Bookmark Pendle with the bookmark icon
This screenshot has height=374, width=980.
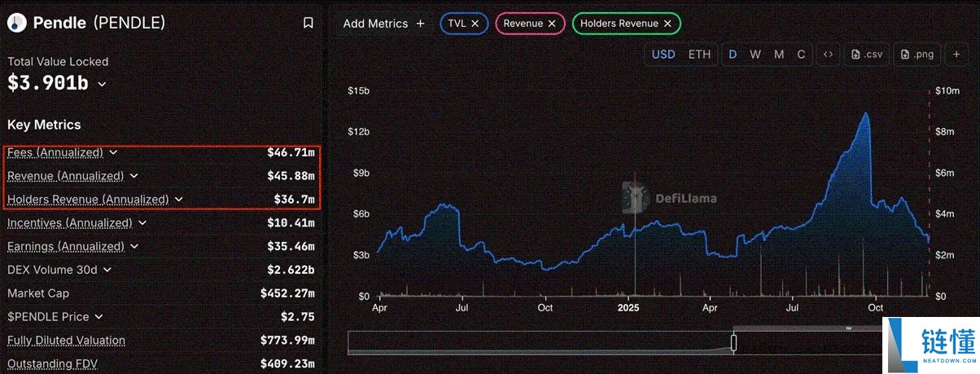308,24
